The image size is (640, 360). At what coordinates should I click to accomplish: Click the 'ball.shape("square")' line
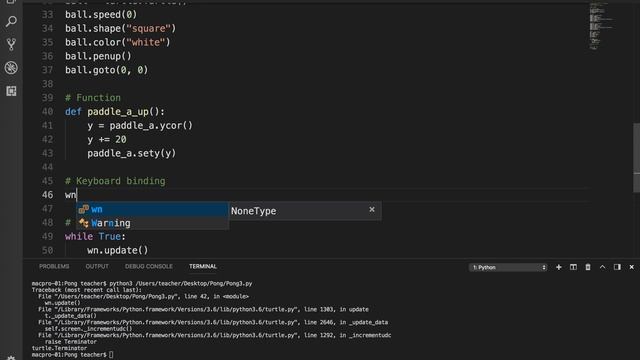coord(120,28)
